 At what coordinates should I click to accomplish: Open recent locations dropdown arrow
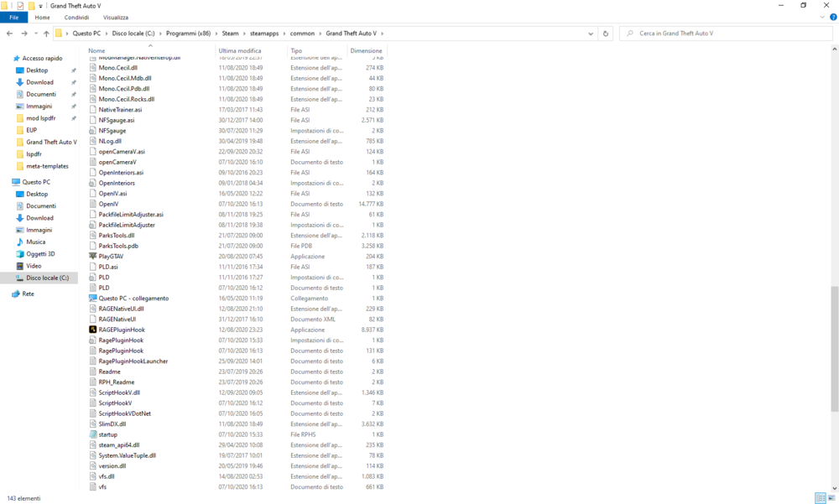coord(36,34)
